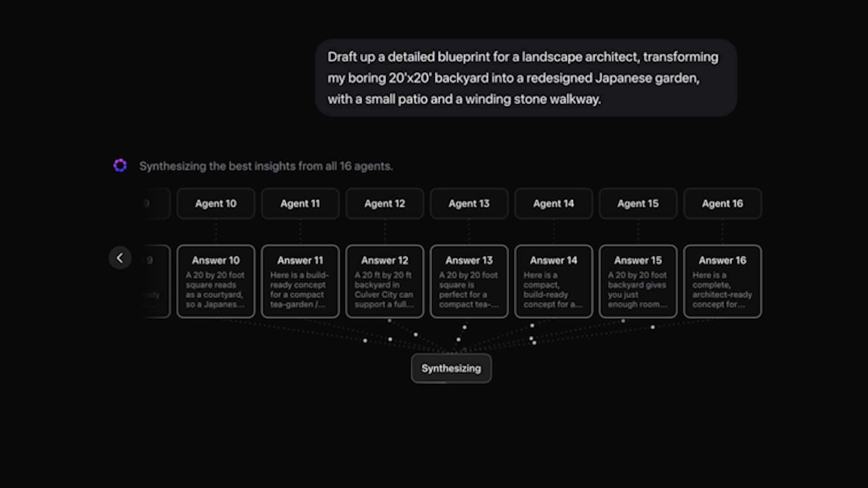
Task: Click the Agent 14 chip
Action: click(x=553, y=204)
